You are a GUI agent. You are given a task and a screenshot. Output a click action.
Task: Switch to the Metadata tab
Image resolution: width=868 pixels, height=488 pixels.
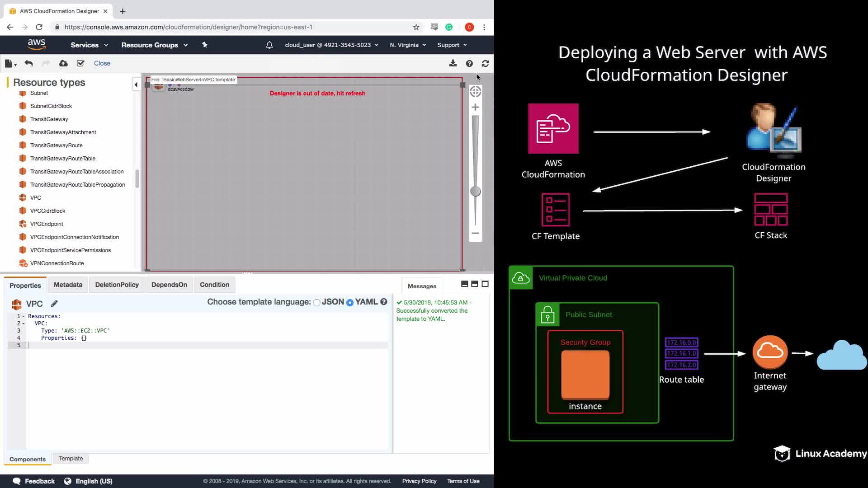[x=68, y=285]
